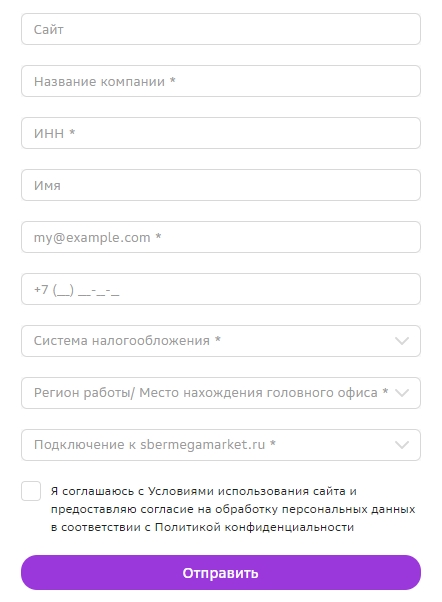Select the ИНН input field
442x602 pixels.
(x=221, y=133)
